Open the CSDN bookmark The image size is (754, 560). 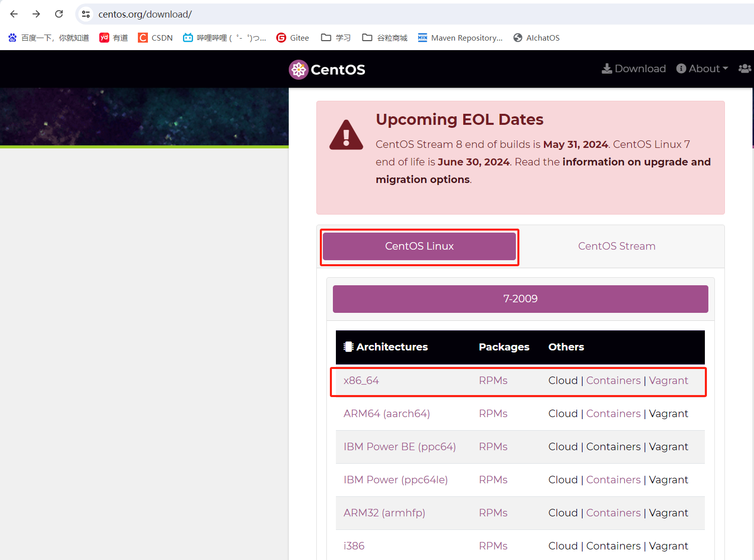coord(155,38)
